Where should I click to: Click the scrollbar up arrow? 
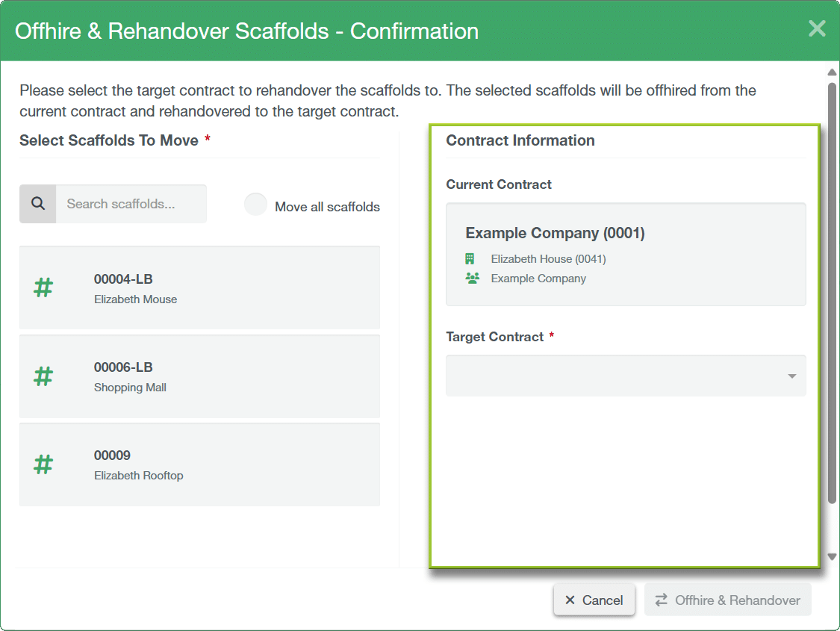832,72
